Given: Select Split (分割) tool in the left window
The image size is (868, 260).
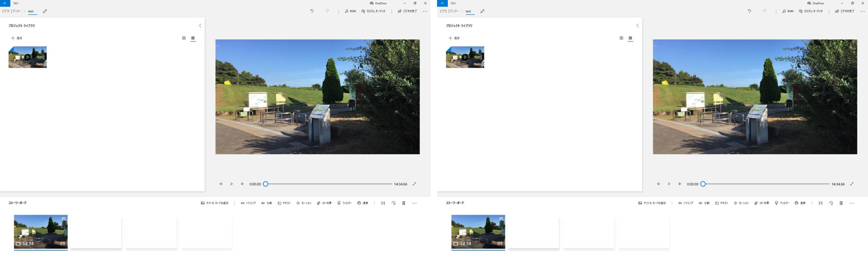Looking at the screenshot, I should click(266, 203).
